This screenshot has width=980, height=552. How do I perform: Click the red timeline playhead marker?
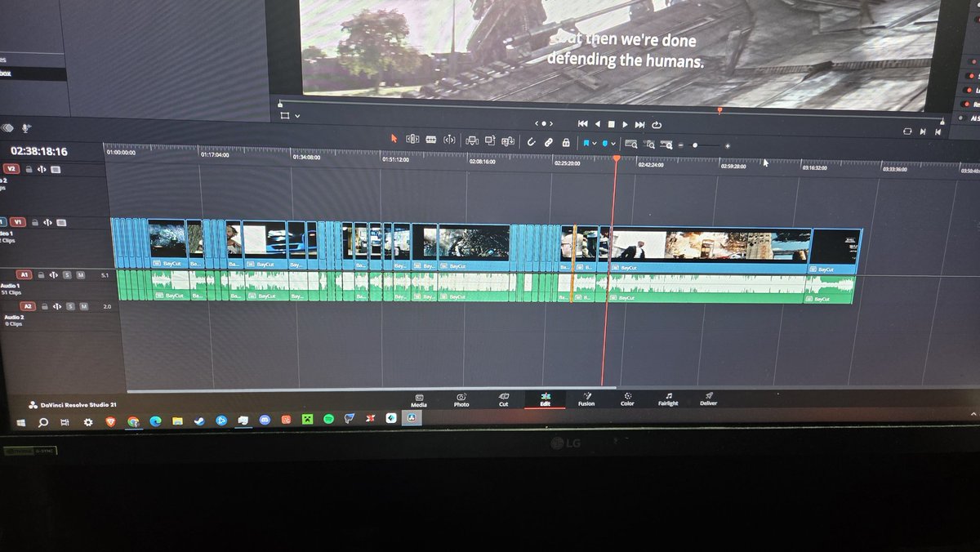[617, 158]
